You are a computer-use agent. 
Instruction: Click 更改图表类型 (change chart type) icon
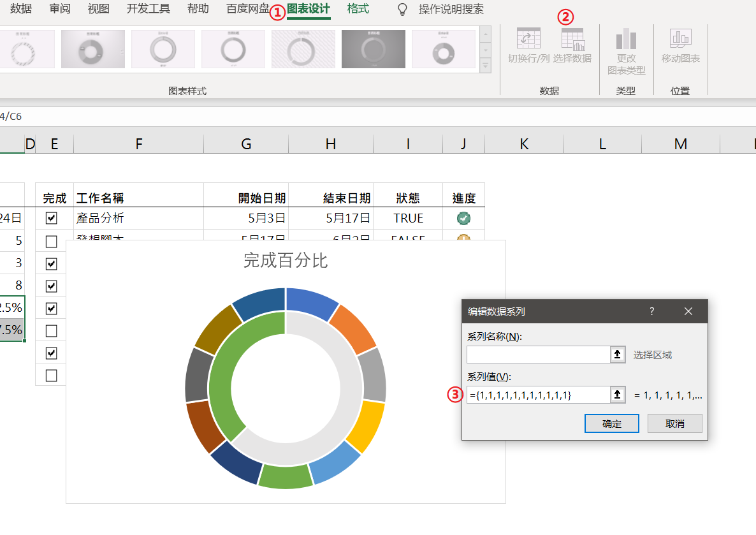pyautogui.click(x=627, y=39)
